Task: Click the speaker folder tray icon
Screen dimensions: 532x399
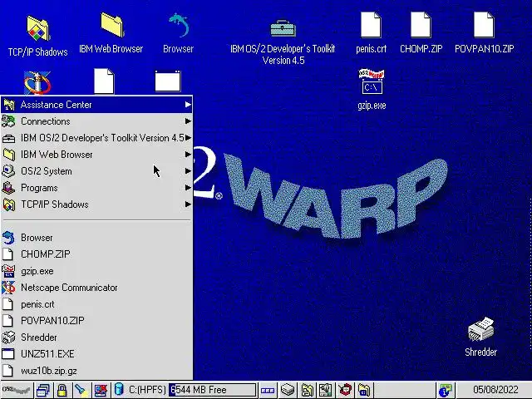Action: pyautogui.click(x=326, y=390)
